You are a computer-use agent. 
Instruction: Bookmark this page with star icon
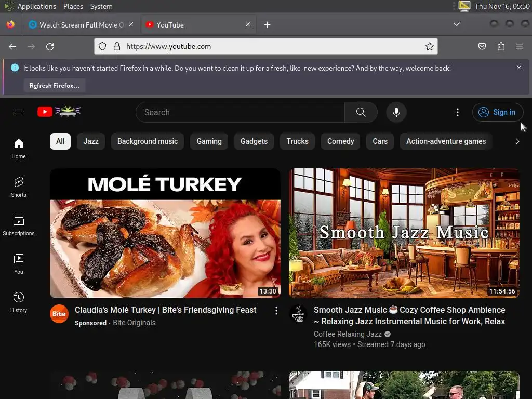click(x=430, y=46)
